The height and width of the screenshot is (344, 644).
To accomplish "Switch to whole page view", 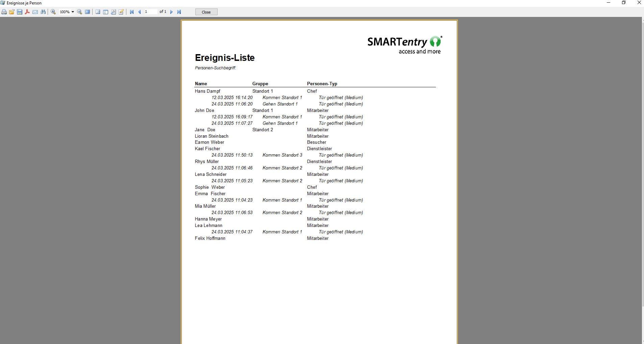I will (x=88, y=12).
